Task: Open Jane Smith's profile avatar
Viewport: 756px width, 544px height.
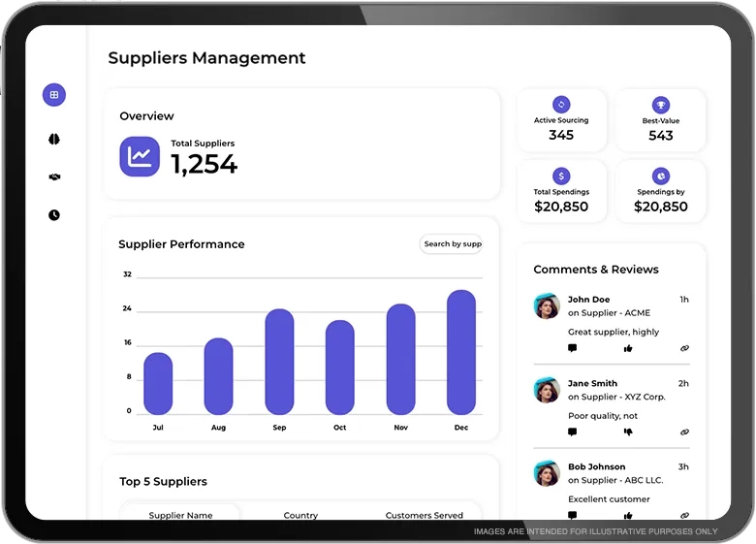Action: pyautogui.click(x=548, y=390)
